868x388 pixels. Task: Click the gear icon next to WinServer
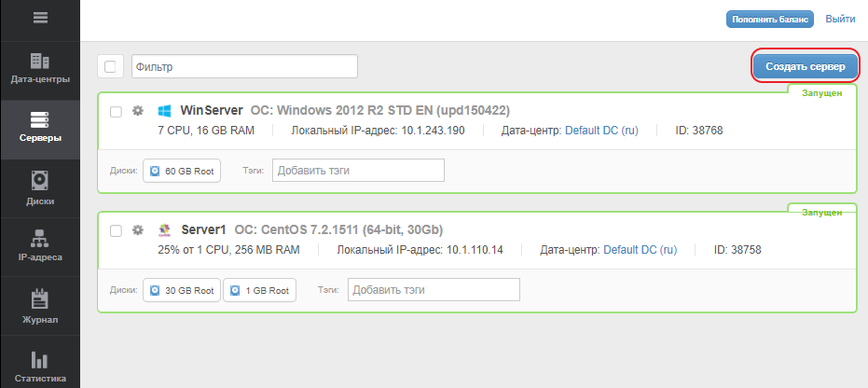point(137,111)
